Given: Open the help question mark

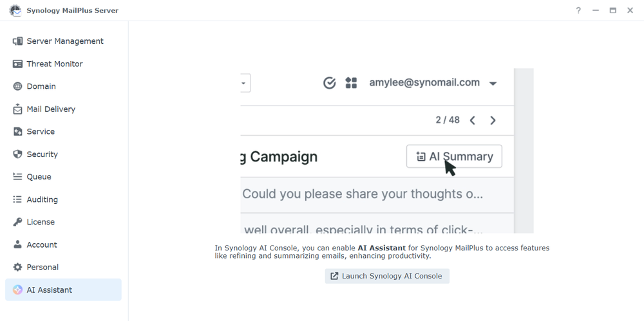Looking at the screenshot, I should [578, 10].
